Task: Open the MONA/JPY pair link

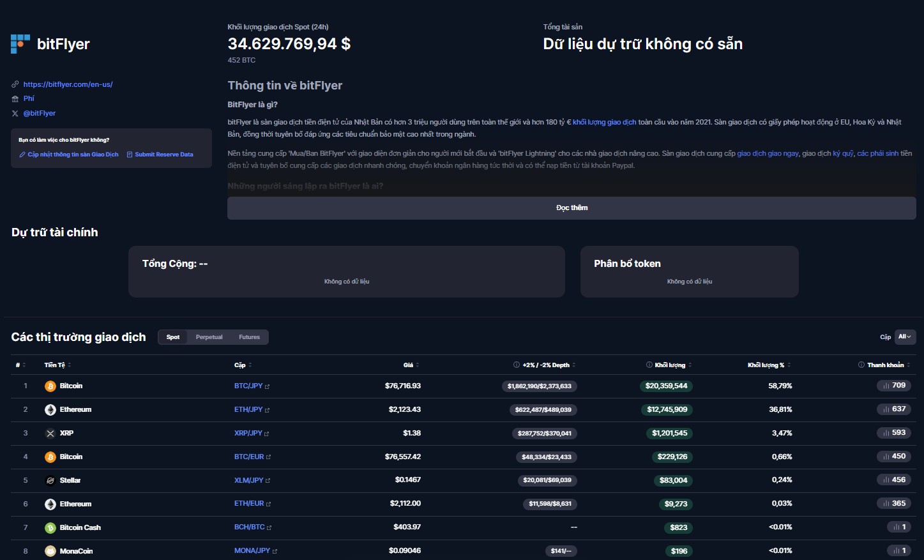Action: click(x=252, y=550)
